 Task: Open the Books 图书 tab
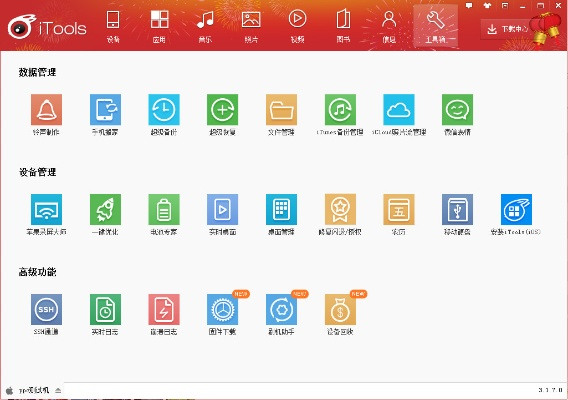343,26
